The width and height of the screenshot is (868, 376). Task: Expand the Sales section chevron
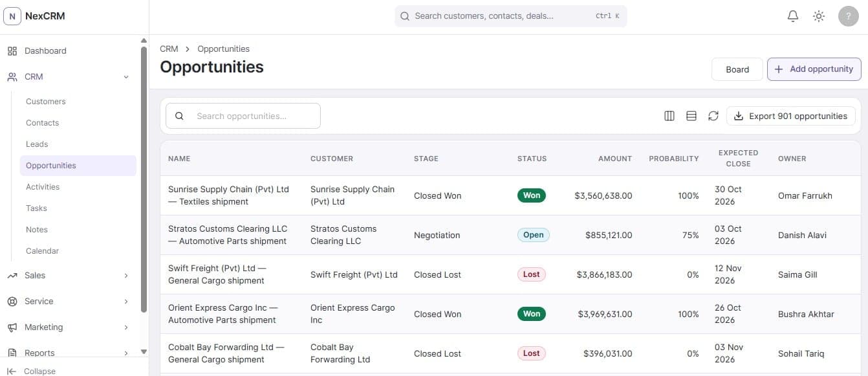126,276
